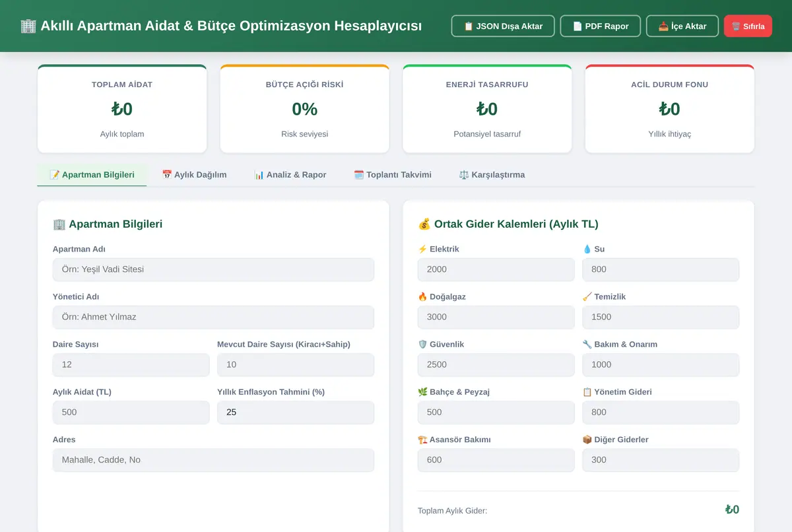Select the Daire Sayısı input
The width and height of the screenshot is (792, 532).
point(131,364)
